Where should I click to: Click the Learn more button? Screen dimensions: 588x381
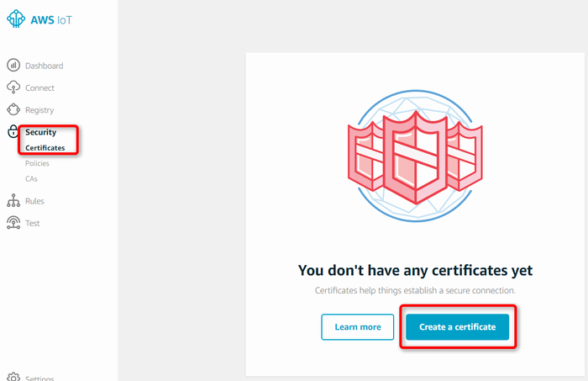(357, 327)
